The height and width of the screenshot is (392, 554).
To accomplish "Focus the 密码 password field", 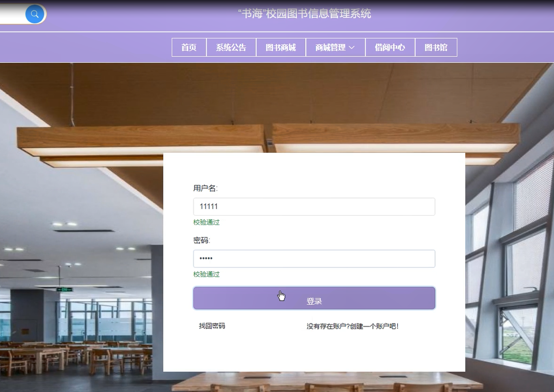I will [314, 259].
